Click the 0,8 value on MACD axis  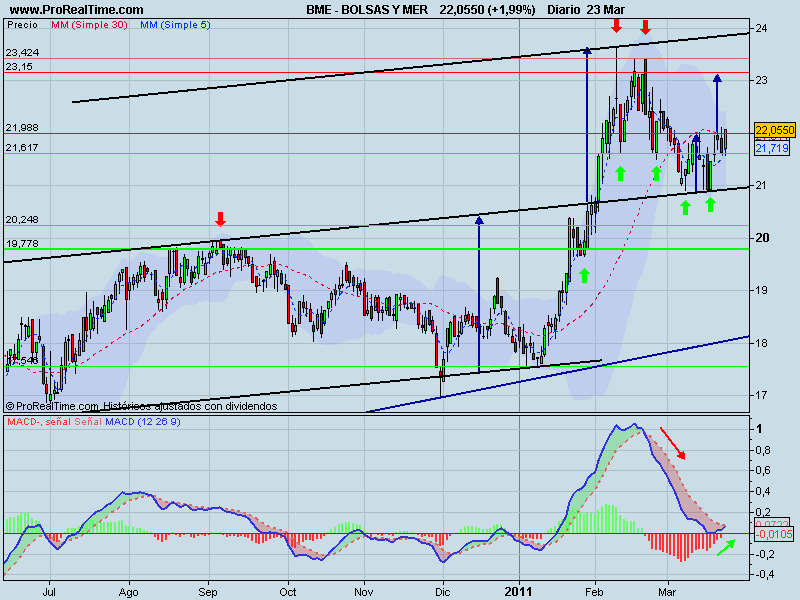(x=765, y=450)
